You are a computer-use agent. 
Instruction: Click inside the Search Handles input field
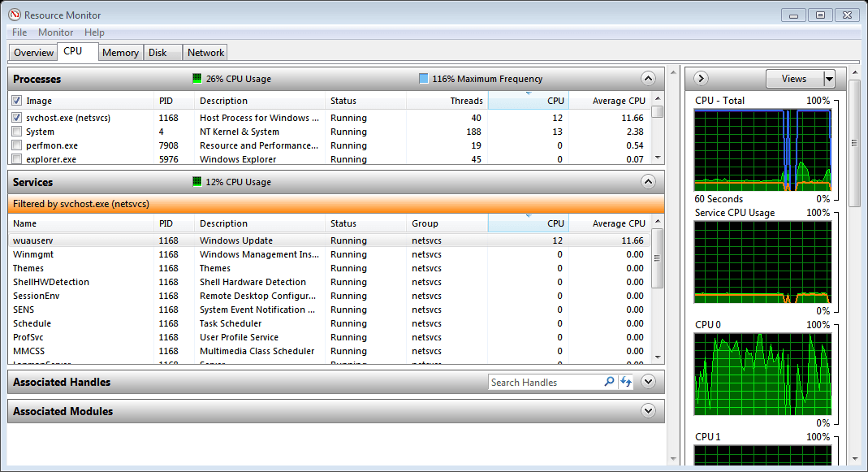coord(540,382)
